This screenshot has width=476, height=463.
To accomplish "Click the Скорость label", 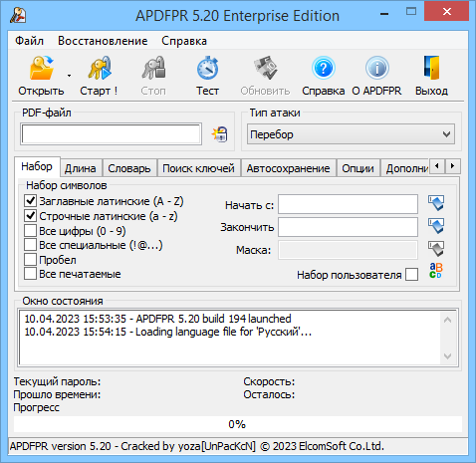I will (269, 381).
